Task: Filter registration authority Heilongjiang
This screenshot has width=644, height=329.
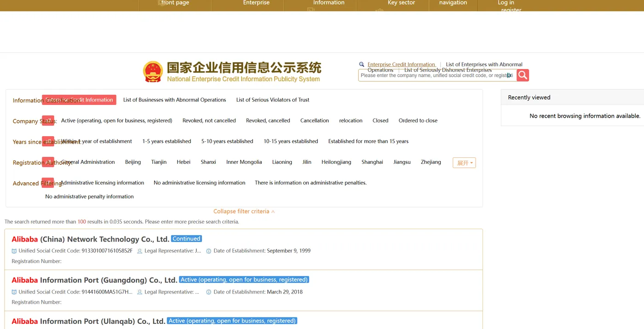Action: pyautogui.click(x=336, y=162)
